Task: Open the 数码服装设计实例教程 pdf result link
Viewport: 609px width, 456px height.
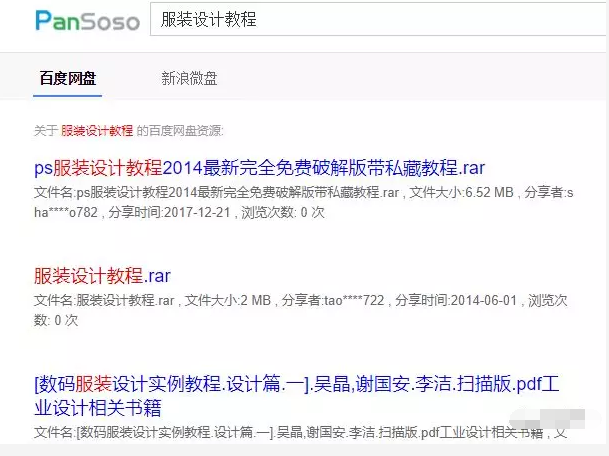Action: [297, 395]
